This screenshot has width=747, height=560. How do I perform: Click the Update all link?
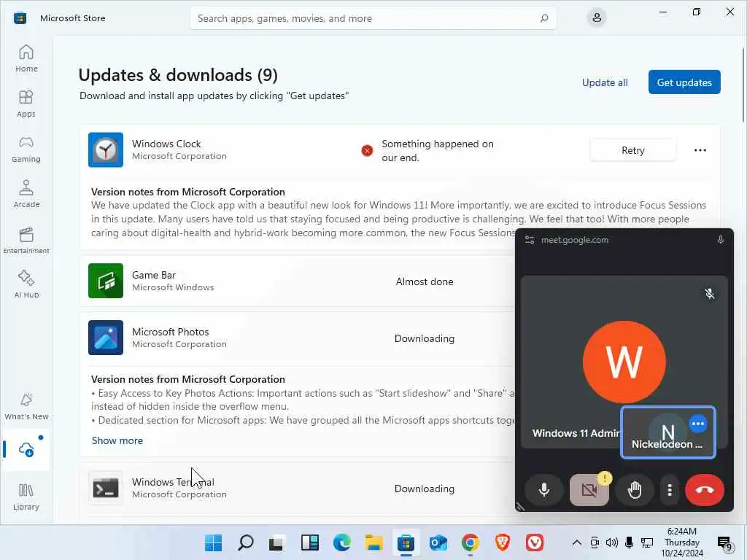[605, 82]
